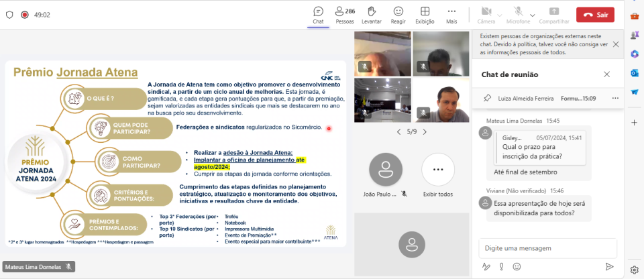Open the Pessoas participants list
The image size is (644, 279).
[345, 15]
